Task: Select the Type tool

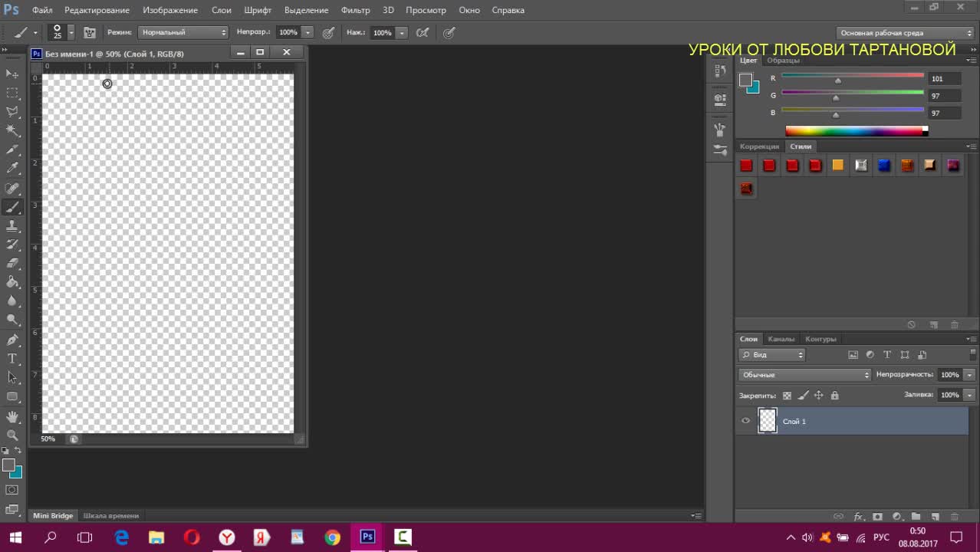Action: pyautogui.click(x=12, y=359)
